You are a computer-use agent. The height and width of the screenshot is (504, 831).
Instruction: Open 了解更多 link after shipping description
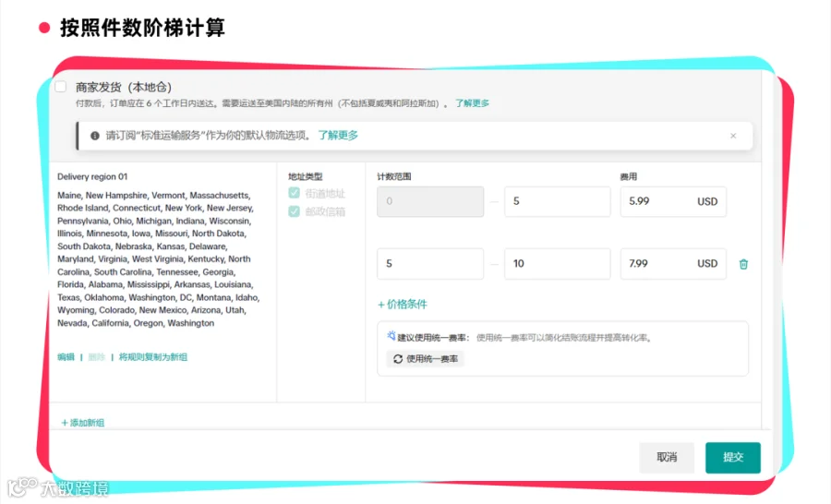point(472,102)
